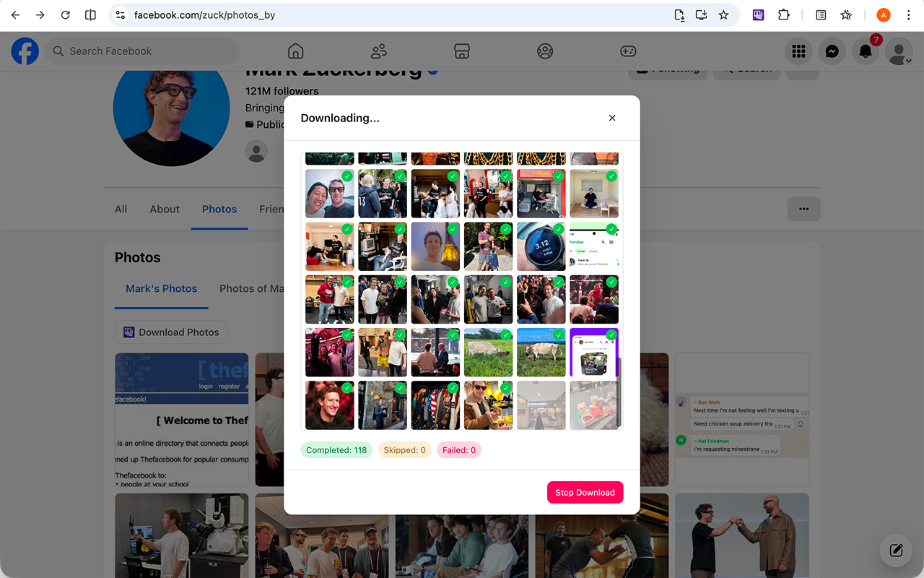Close the Downloading dialog with X
This screenshot has height=578, width=924.
612,118
